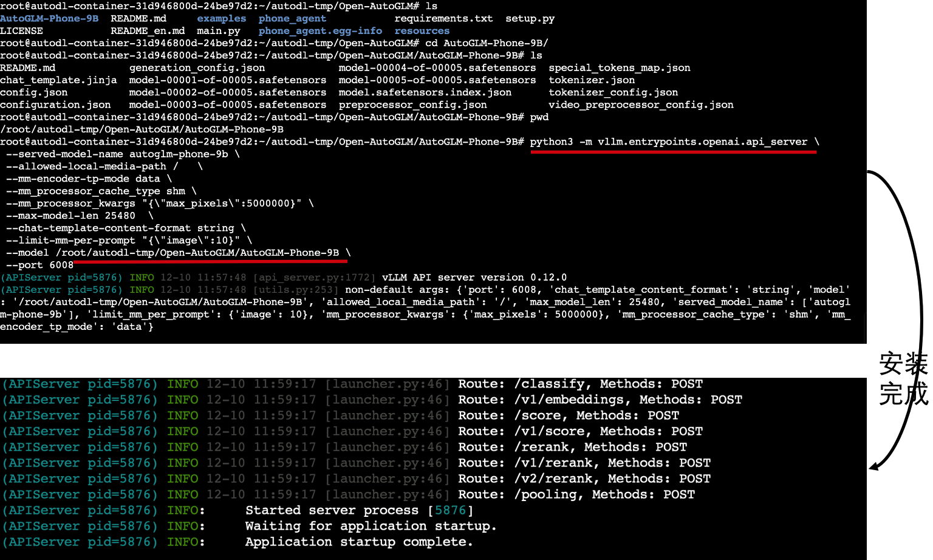Image resolution: width=933 pixels, height=560 pixels.
Task: Select the phone_agent.egg-info directory entry
Action: [320, 31]
